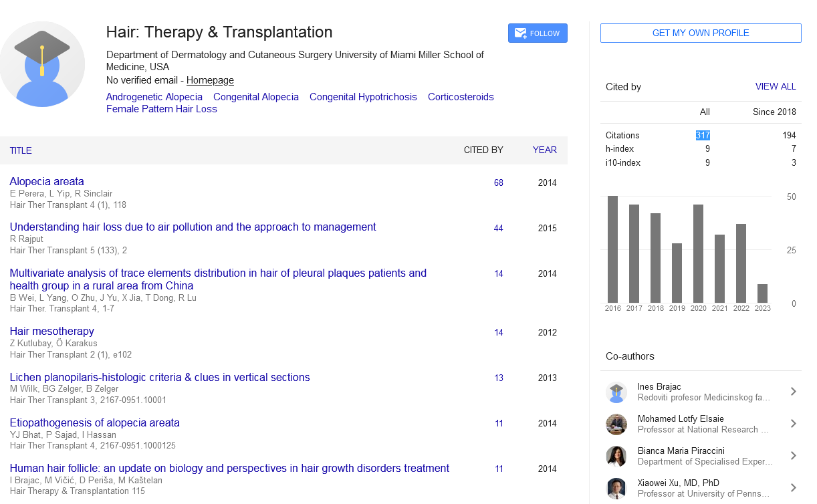817x504 pixels.
Task: Open the Alopecia areata article
Action: point(47,181)
